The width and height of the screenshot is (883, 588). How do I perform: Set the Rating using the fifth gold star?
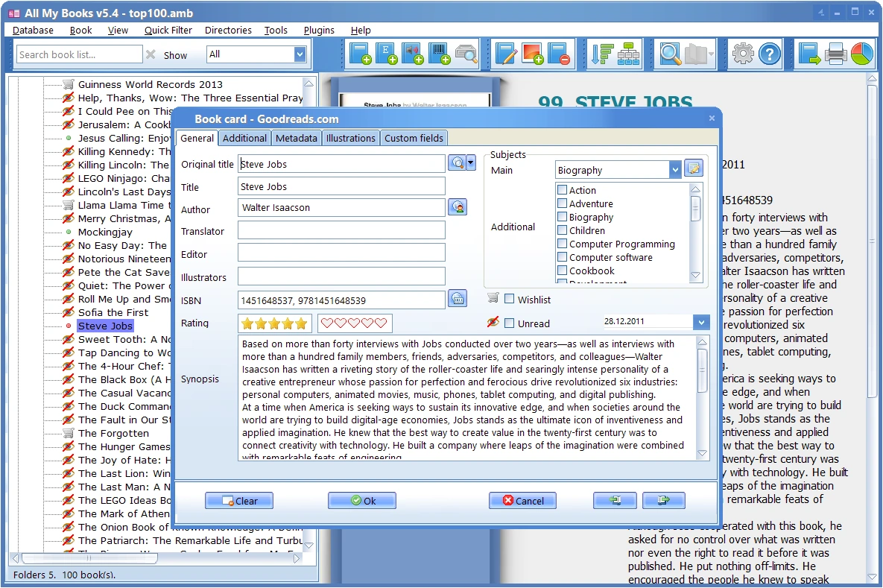click(301, 323)
